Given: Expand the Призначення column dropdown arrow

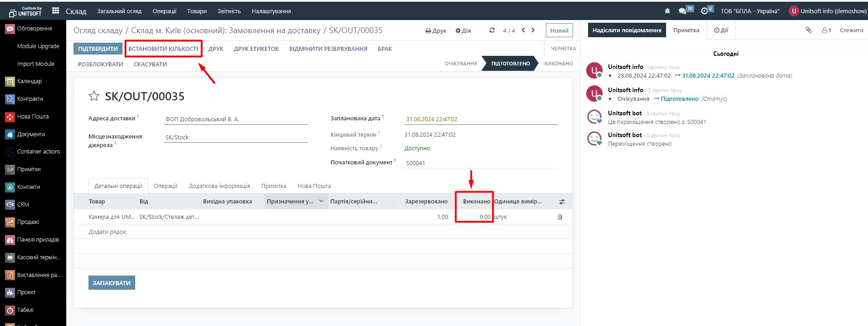Looking at the screenshot, I should 321,201.
